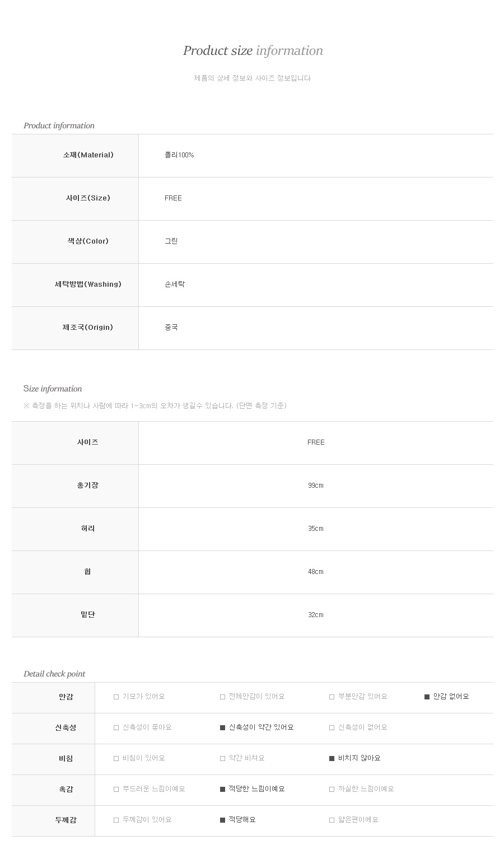The image size is (504, 868).
Task: Tick the '신축성이 없어요' checkbox
Action: click(332, 728)
